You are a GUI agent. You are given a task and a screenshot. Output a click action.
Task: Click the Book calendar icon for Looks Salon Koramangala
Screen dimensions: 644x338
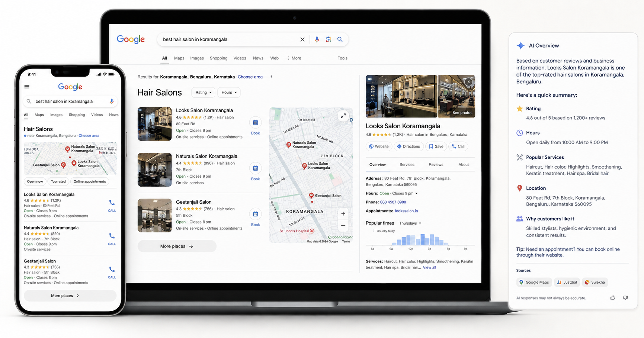tap(256, 122)
